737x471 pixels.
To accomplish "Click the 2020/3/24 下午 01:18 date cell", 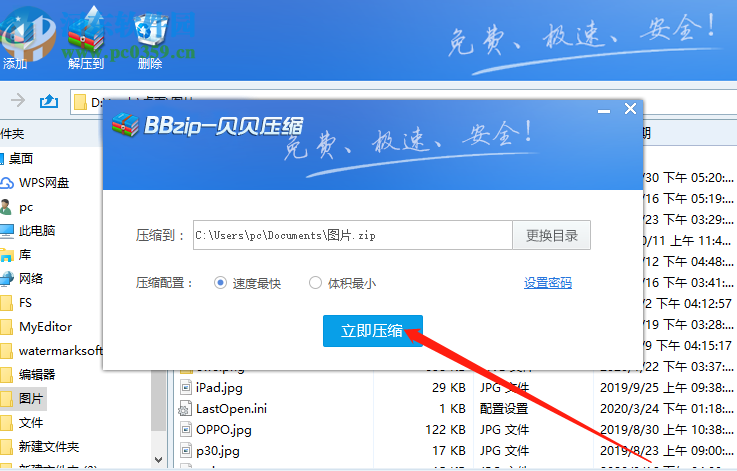I will pyautogui.click(x=666, y=409).
